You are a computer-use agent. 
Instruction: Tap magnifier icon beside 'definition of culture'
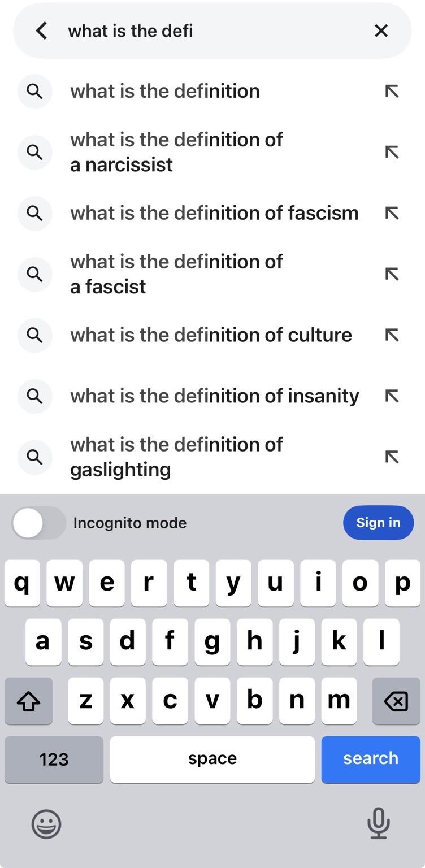pyautogui.click(x=34, y=335)
